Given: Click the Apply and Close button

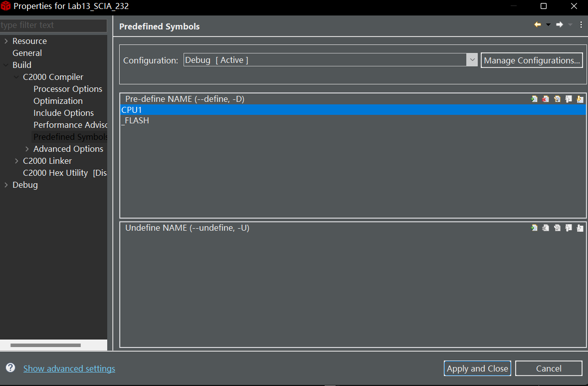Looking at the screenshot, I should pos(477,369).
